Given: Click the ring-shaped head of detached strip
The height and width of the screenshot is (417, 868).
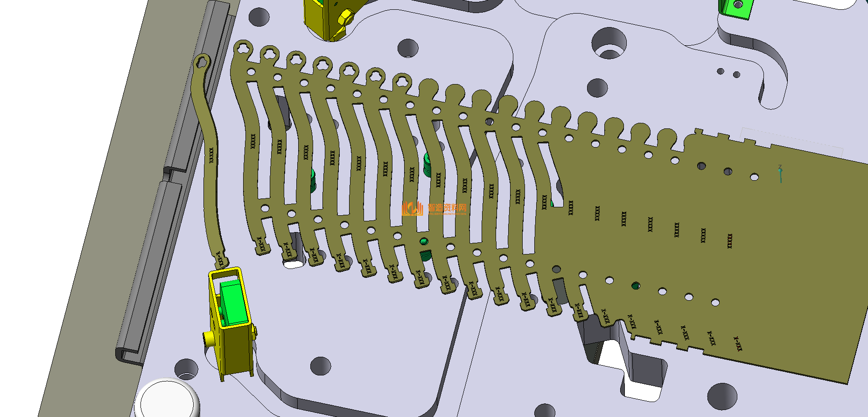Looking at the screenshot, I should click(202, 62).
